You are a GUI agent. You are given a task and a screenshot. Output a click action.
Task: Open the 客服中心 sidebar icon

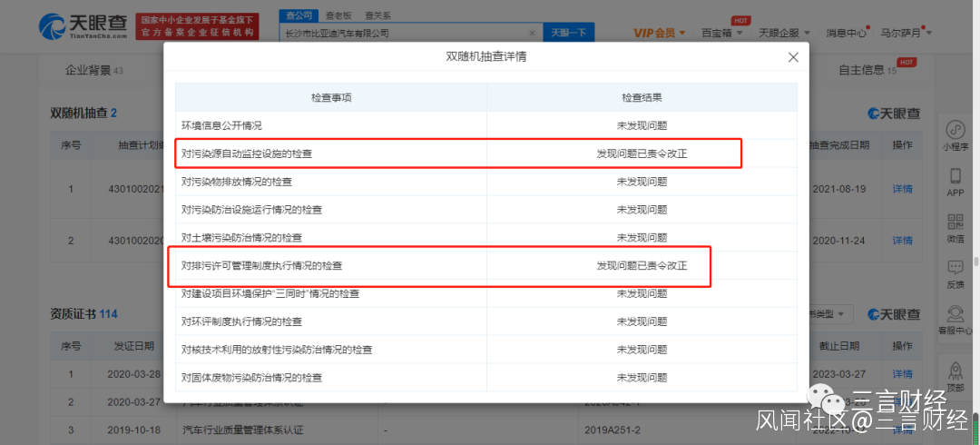tap(955, 320)
